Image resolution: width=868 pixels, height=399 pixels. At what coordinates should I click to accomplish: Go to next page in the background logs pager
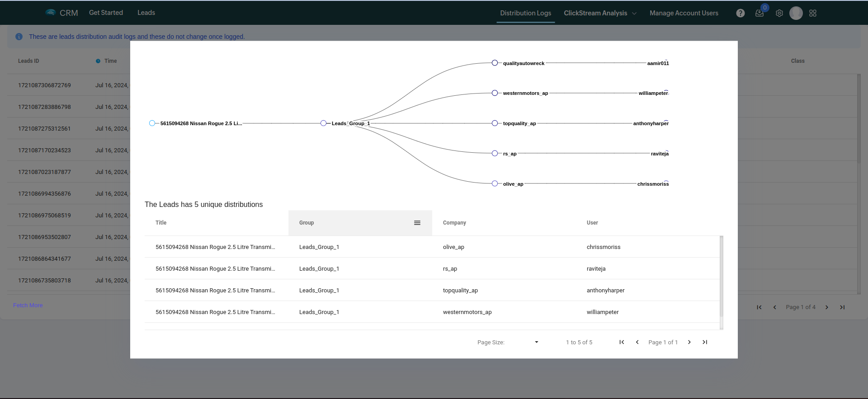(827, 307)
